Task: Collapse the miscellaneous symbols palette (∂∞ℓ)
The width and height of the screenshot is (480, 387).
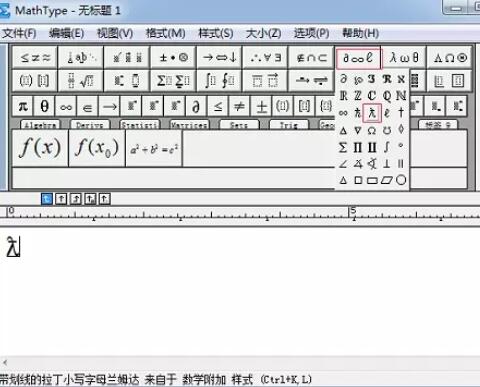Action: click(x=358, y=58)
